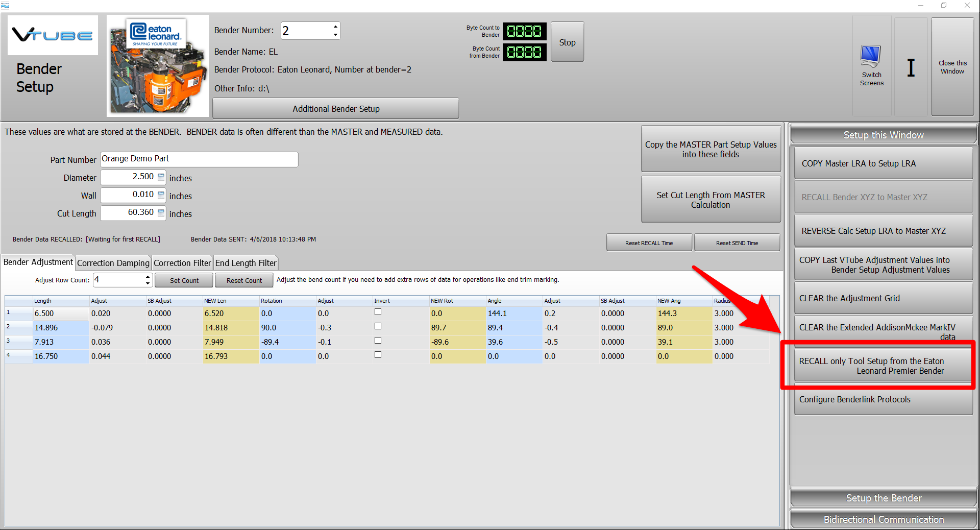
Task: Enable Invert checkbox in row 4
Action: point(378,355)
